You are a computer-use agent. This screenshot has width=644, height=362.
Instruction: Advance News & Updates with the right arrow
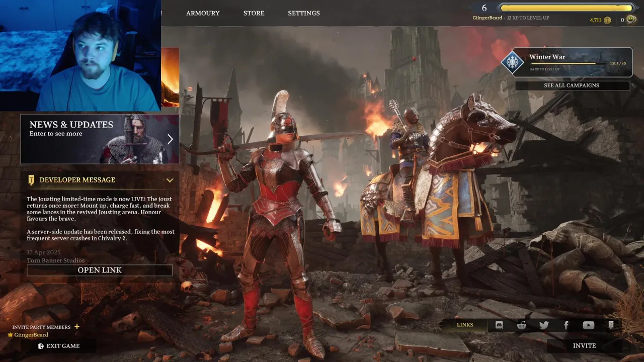pos(170,139)
